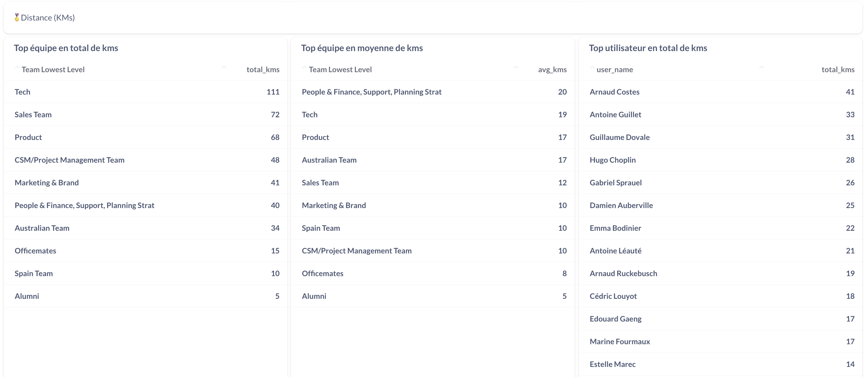Open the "Top utilisateur en total de kms" title

pos(648,48)
